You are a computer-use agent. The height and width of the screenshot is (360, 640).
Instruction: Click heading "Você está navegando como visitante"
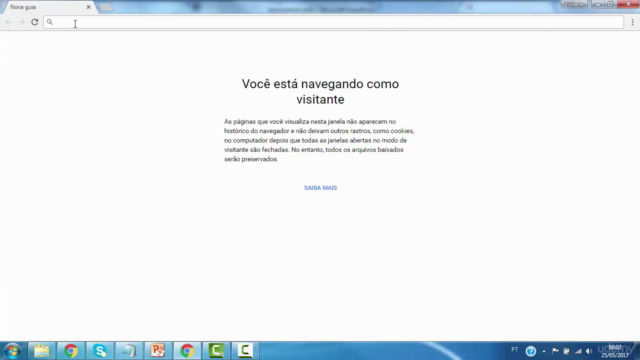(x=320, y=91)
